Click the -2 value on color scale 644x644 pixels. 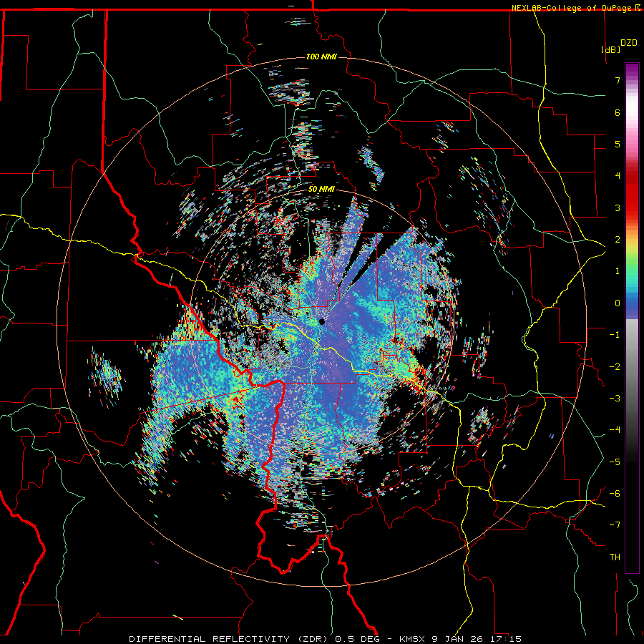(615, 367)
